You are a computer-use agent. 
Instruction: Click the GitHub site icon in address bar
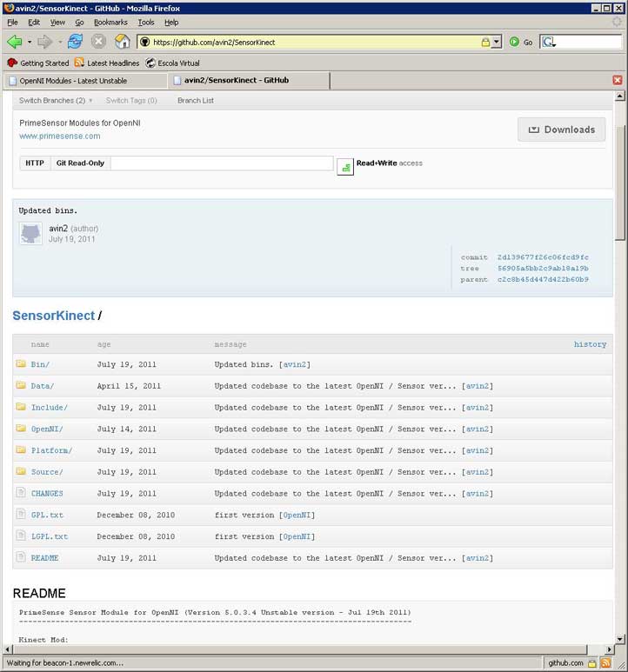click(x=145, y=42)
